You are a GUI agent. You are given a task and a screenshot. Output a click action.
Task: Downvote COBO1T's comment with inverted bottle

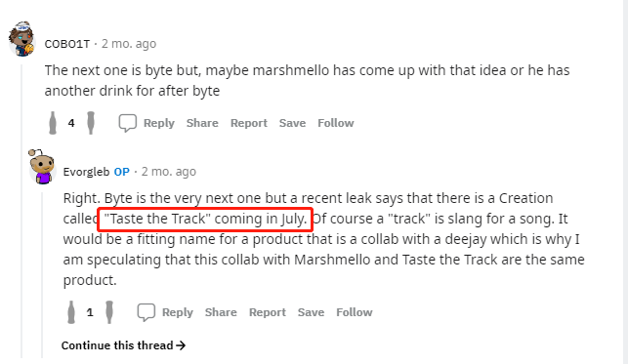coord(91,123)
